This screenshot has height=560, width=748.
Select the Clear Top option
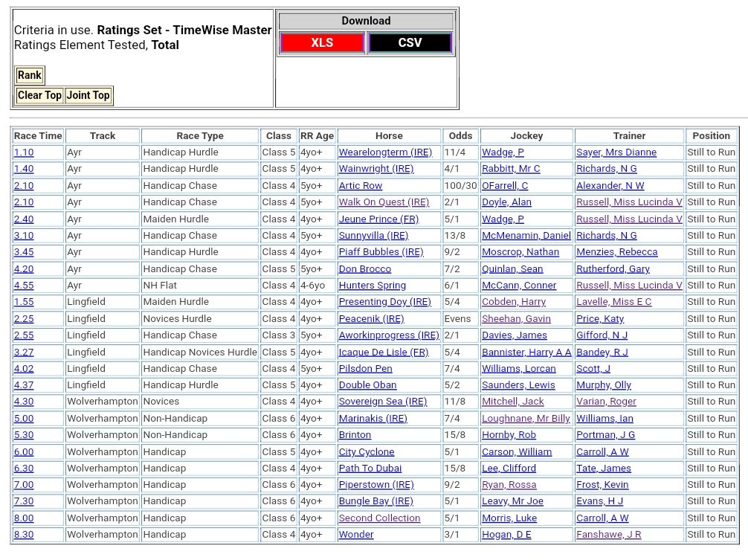tap(39, 95)
